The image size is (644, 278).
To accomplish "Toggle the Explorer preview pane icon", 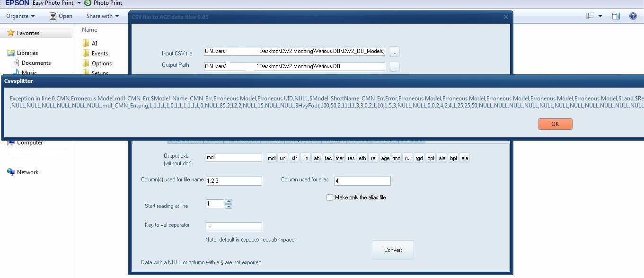I will coord(616,16).
